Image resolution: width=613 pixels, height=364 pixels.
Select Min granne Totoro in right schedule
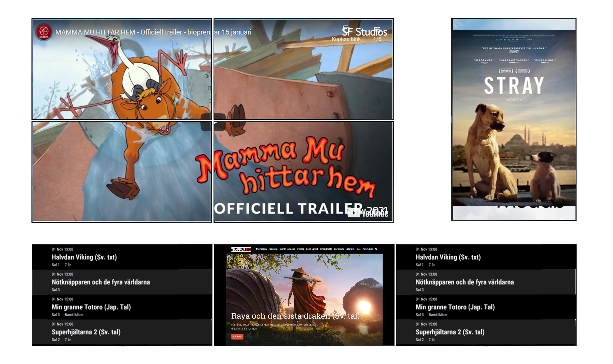455,307
